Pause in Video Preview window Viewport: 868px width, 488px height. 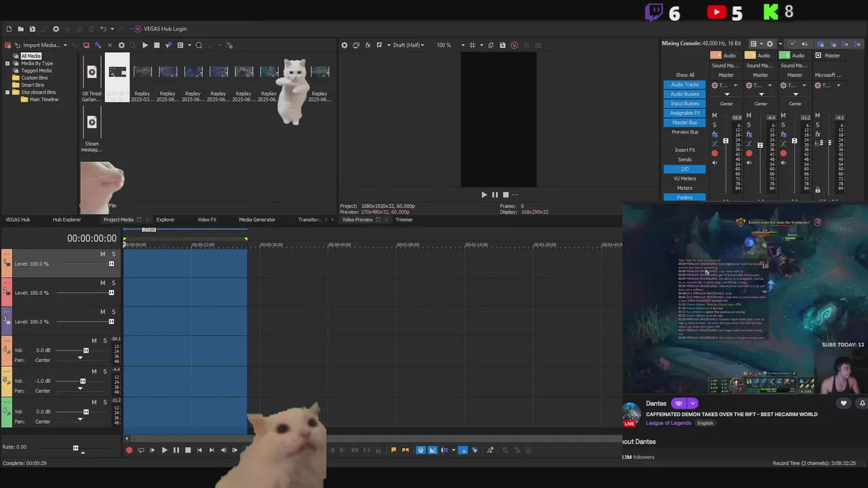[495, 195]
